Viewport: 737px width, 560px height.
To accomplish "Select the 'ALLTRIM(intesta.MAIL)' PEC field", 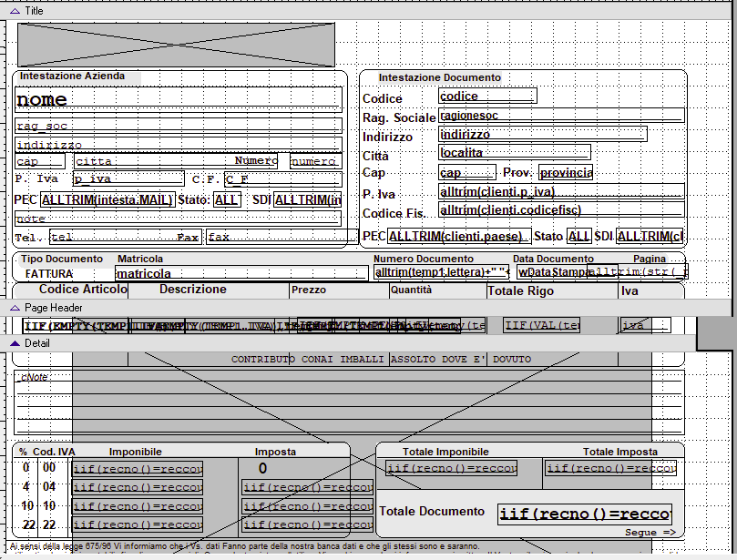I will coord(107,199).
